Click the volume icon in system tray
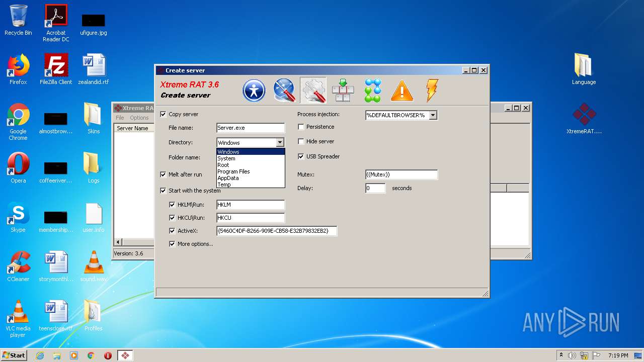 click(572, 355)
